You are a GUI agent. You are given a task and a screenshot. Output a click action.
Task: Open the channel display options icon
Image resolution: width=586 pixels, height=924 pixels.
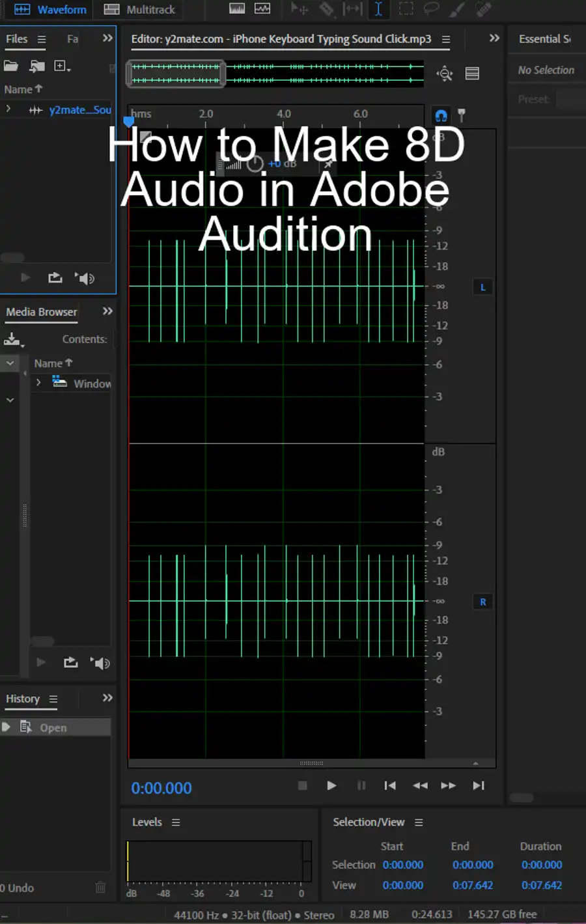click(473, 74)
